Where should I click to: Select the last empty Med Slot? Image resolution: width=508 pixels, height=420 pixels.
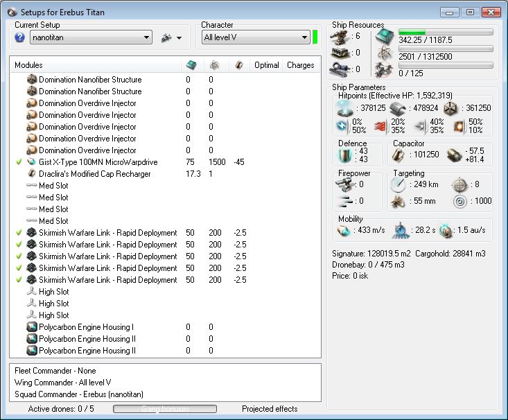[165, 220]
